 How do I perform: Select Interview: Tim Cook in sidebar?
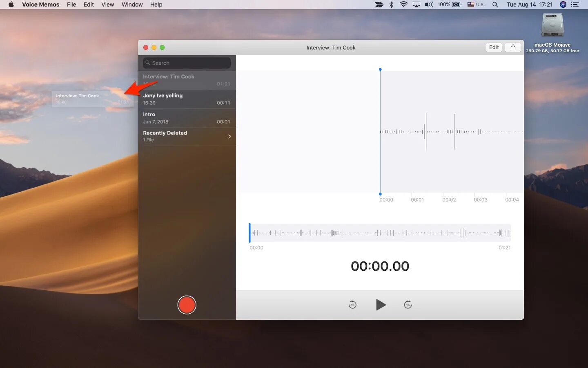[x=187, y=80]
